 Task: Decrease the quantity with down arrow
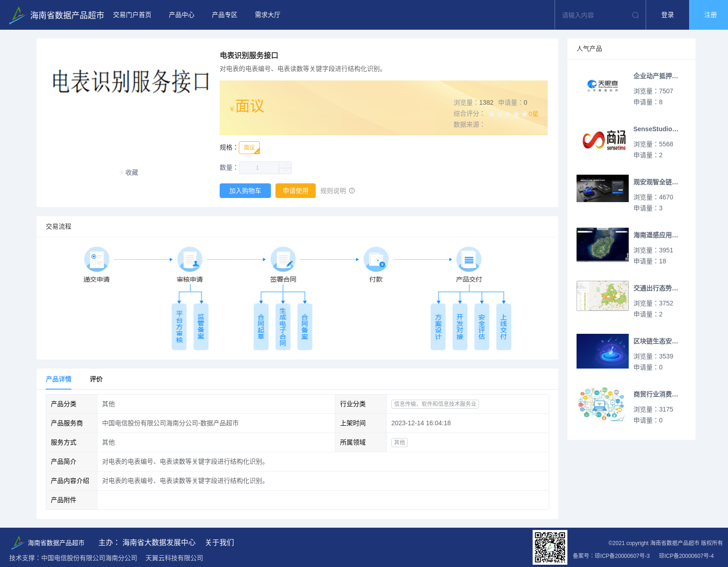coord(286,171)
